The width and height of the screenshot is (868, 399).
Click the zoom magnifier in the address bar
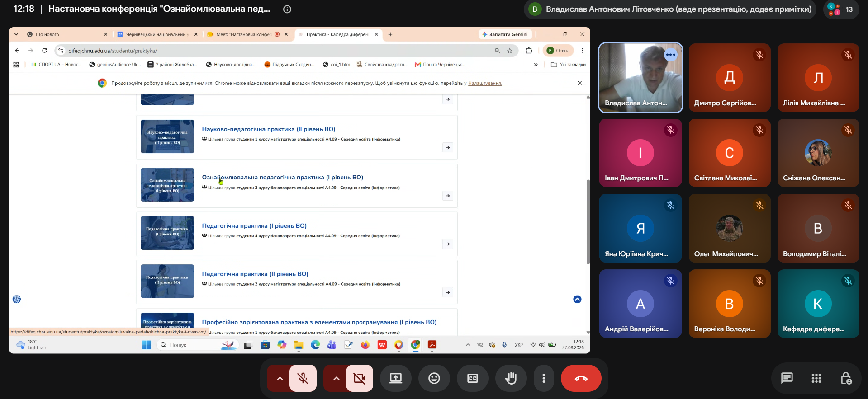(x=498, y=51)
